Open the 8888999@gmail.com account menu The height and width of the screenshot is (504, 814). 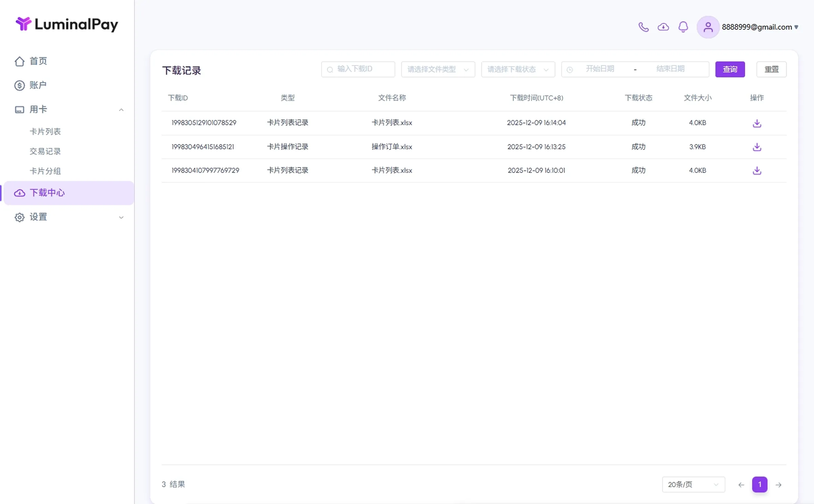(x=760, y=27)
